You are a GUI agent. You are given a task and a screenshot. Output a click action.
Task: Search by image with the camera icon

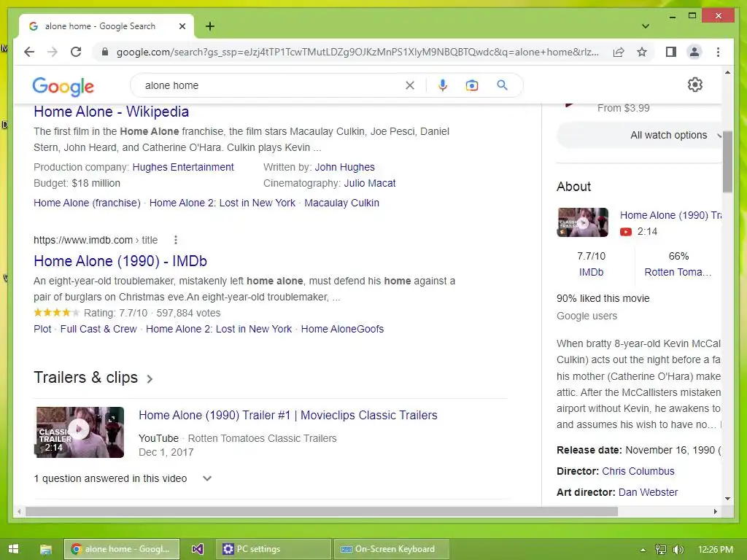click(472, 85)
